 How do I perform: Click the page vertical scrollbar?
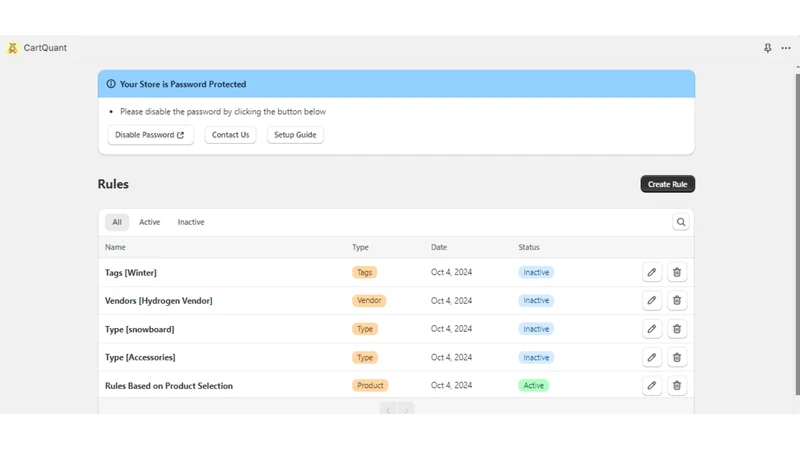click(x=797, y=234)
